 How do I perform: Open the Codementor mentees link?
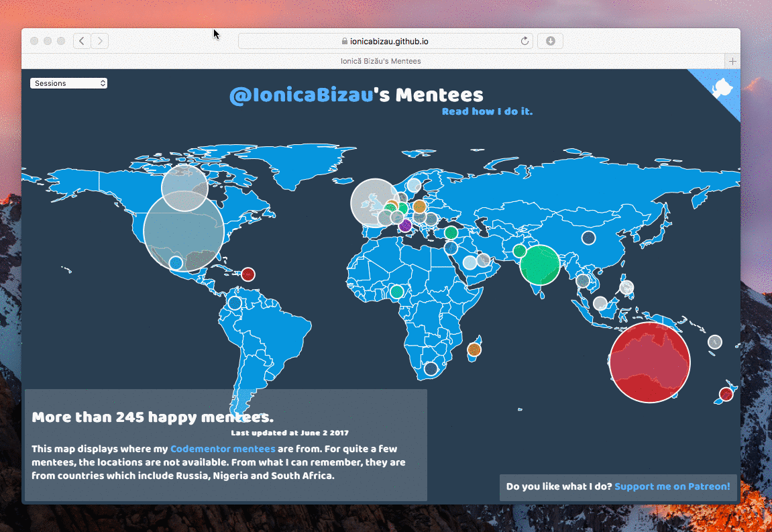223,449
